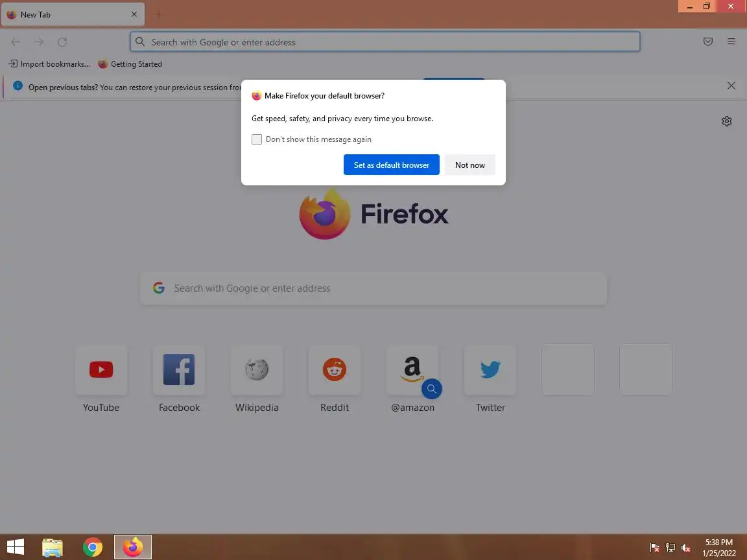747x560 pixels.
Task: Open the @amazon search shortcut tile
Action: (412, 369)
